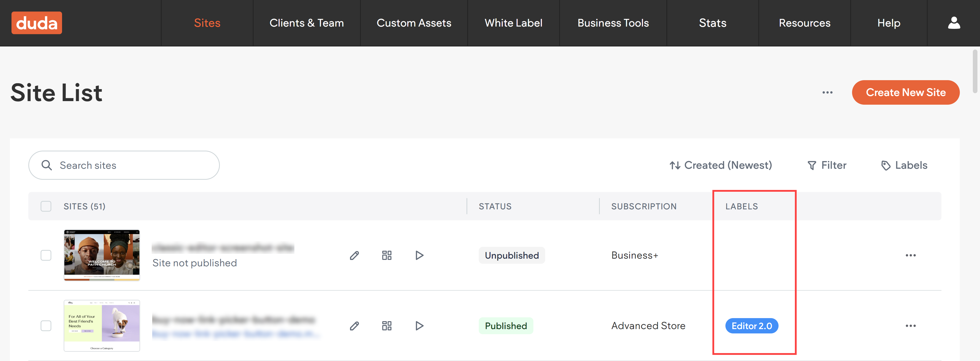This screenshot has width=980, height=361.
Task: Open the Created (Newest) sort dropdown
Action: click(721, 165)
